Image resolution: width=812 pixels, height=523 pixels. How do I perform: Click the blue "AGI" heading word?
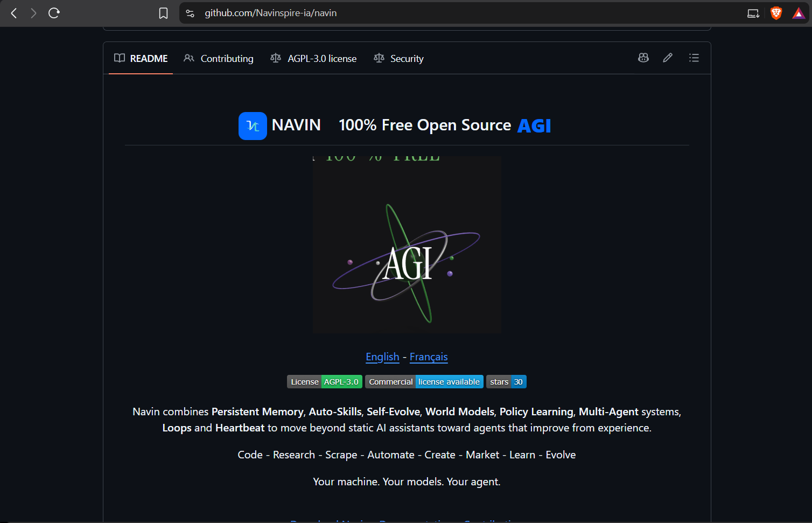pos(534,125)
